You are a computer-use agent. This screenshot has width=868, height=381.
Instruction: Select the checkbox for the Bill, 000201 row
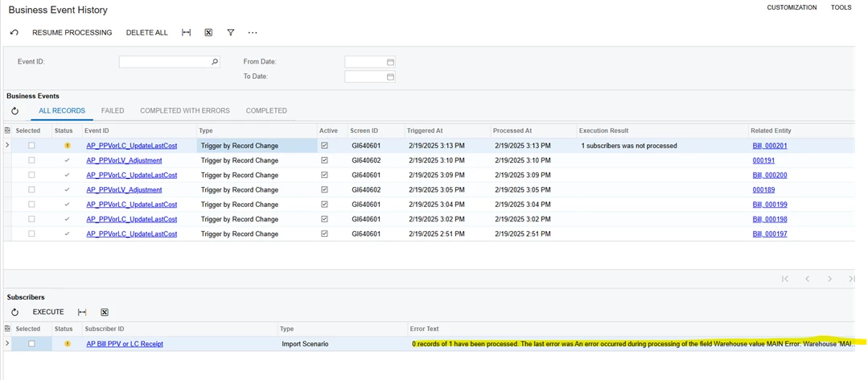point(31,146)
